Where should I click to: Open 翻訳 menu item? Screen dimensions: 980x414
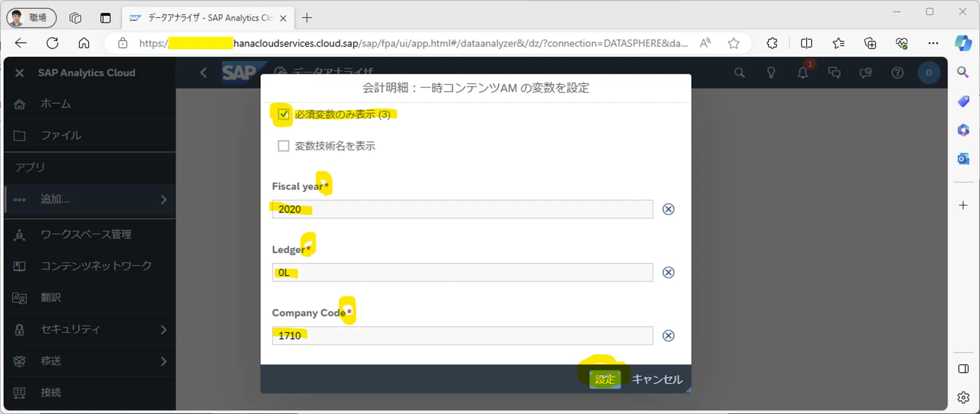[x=90, y=297]
